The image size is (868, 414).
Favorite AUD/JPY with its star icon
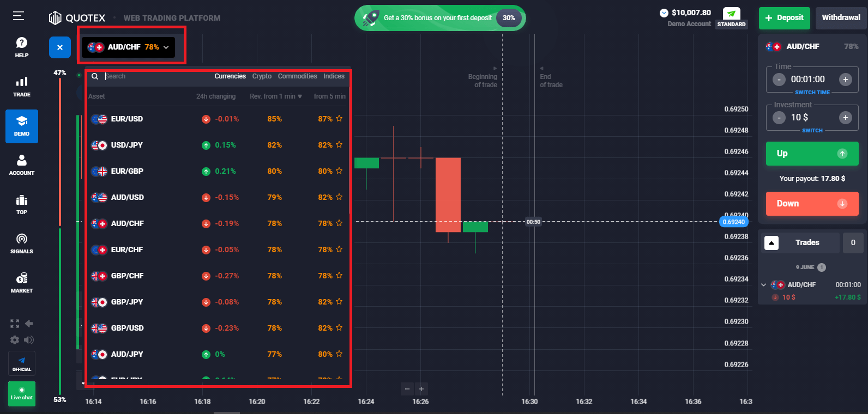pyautogui.click(x=339, y=354)
